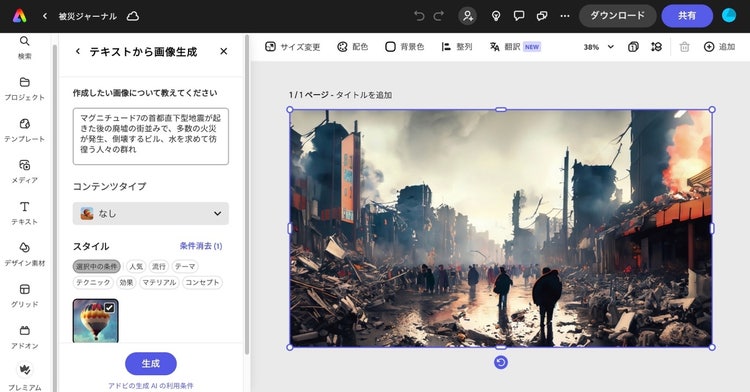Open the chat bubbles icon

click(542, 16)
